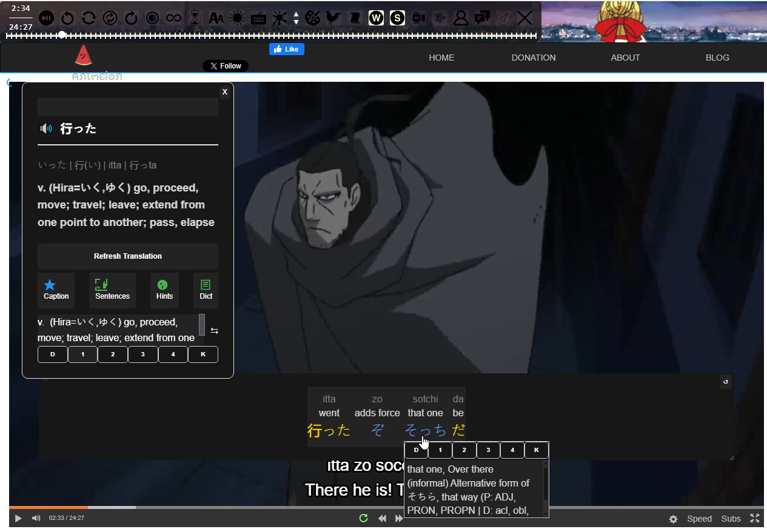The height and width of the screenshot is (532, 767).
Task: Click the hourglass icon in the top toolbar
Action: coord(195,18)
